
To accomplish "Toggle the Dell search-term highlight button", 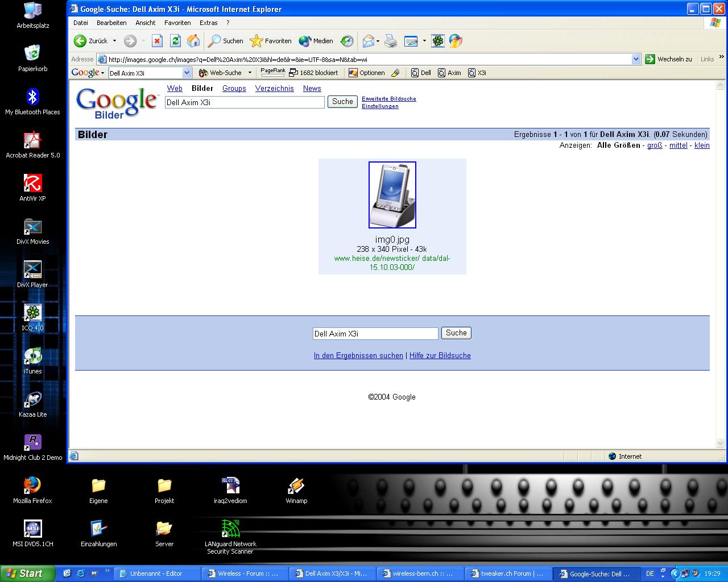I will tap(421, 73).
